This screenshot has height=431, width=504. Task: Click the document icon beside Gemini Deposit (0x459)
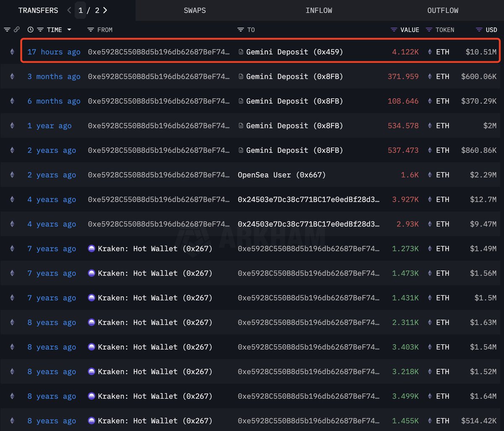(x=241, y=52)
